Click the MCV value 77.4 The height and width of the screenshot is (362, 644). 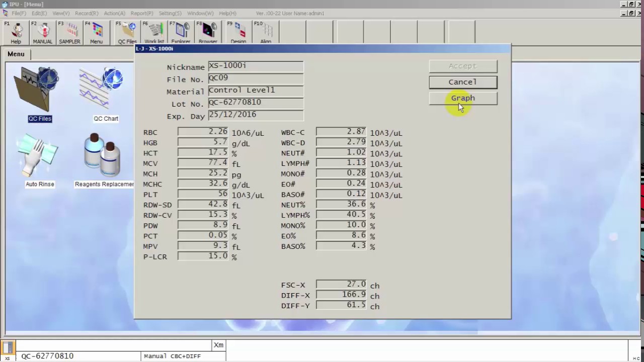(x=203, y=163)
